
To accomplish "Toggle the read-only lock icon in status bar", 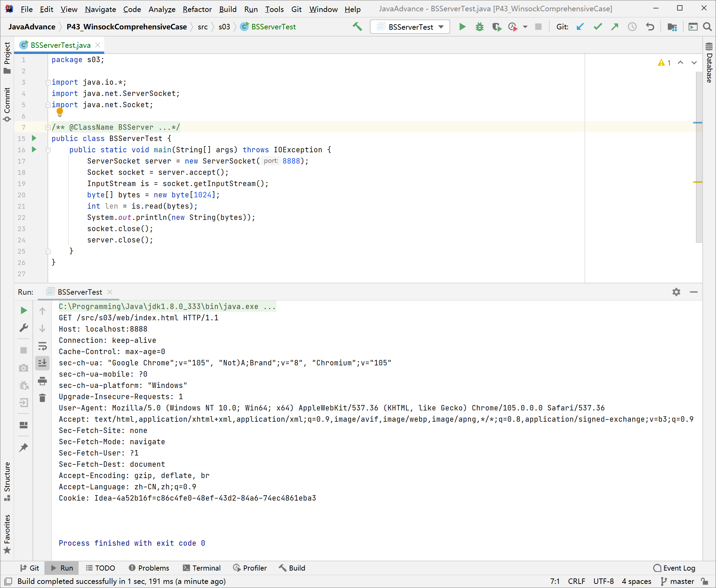I will coord(705,581).
